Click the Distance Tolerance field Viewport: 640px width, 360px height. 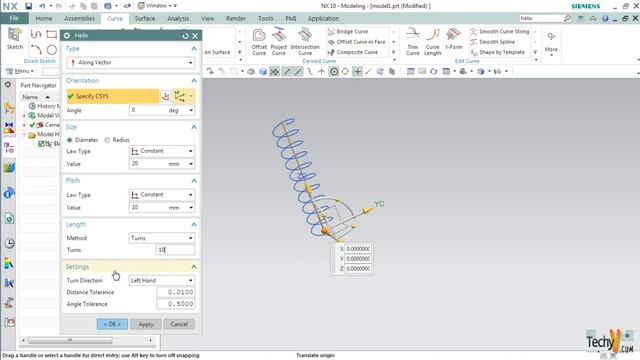pos(176,292)
